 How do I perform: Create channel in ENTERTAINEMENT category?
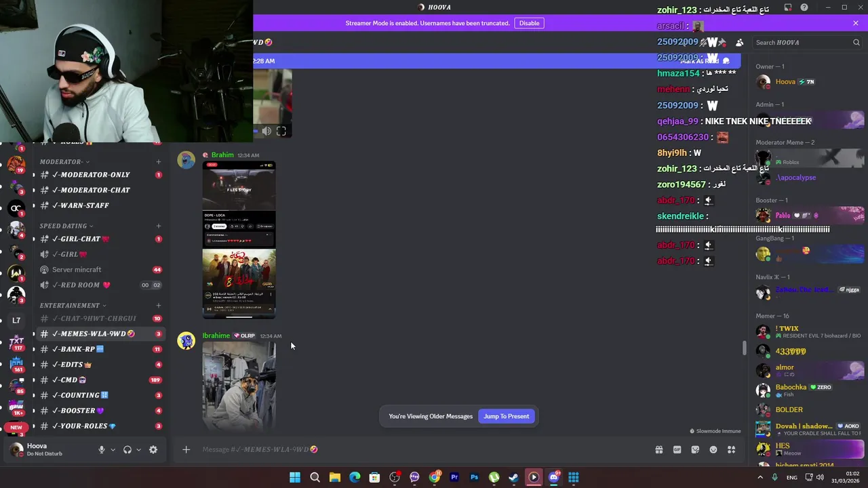tap(158, 306)
